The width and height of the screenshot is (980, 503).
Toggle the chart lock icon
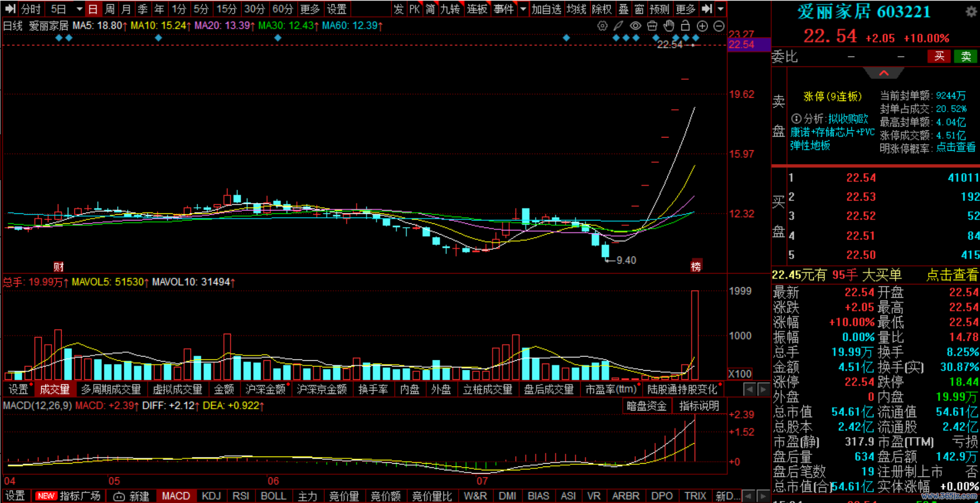click(685, 26)
